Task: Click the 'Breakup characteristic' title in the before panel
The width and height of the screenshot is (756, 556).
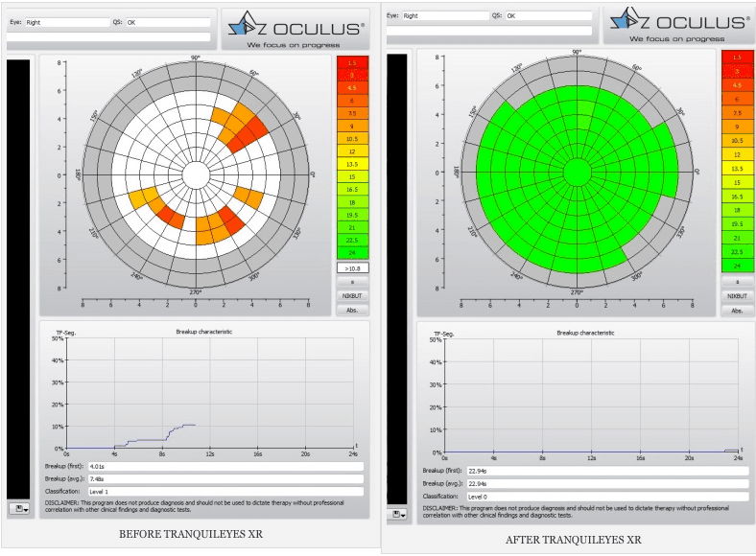Action: [204, 332]
